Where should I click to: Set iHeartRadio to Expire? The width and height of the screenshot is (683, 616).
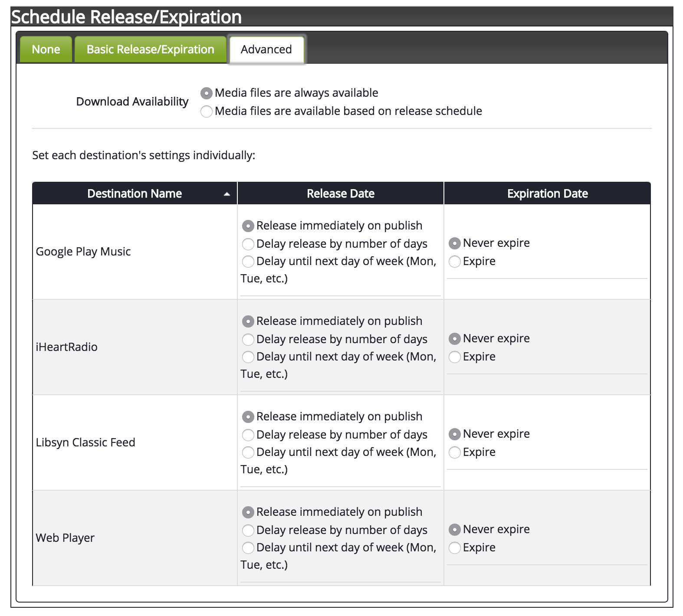click(x=454, y=357)
